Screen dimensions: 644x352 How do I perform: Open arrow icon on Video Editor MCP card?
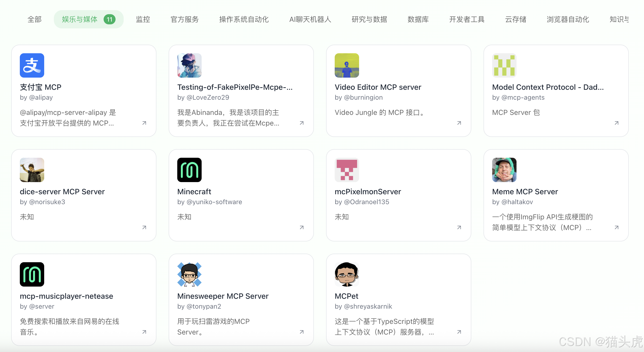coord(459,123)
